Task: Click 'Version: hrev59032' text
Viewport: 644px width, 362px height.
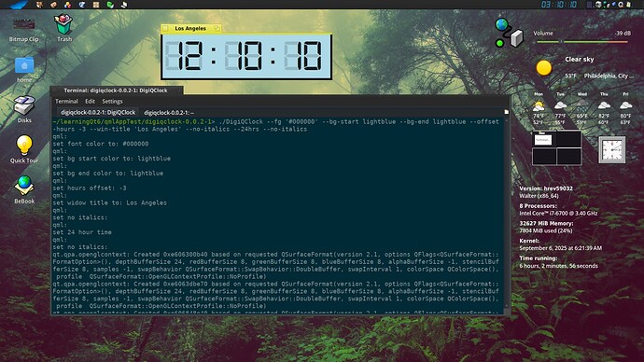Action: pos(545,188)
